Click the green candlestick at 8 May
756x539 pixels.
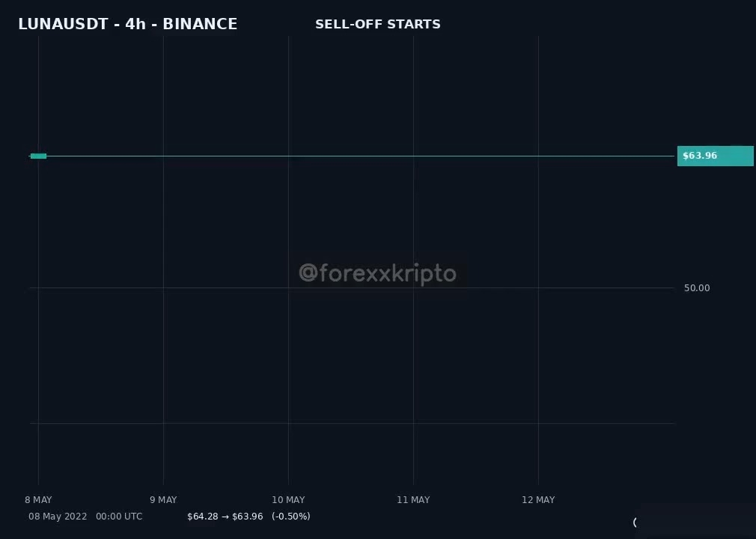pyautogui.click(x=38, y=156)
